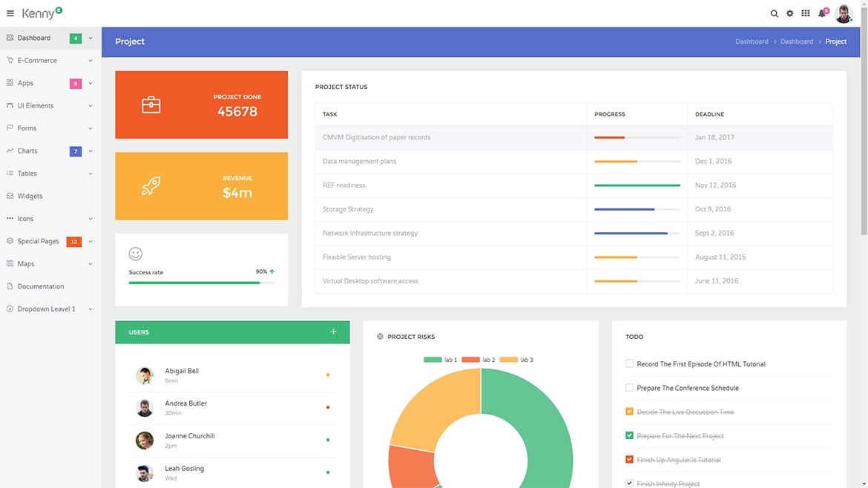Expand the Apps menu chevron
Screen dimensions: 868x488
pos(91,83)
